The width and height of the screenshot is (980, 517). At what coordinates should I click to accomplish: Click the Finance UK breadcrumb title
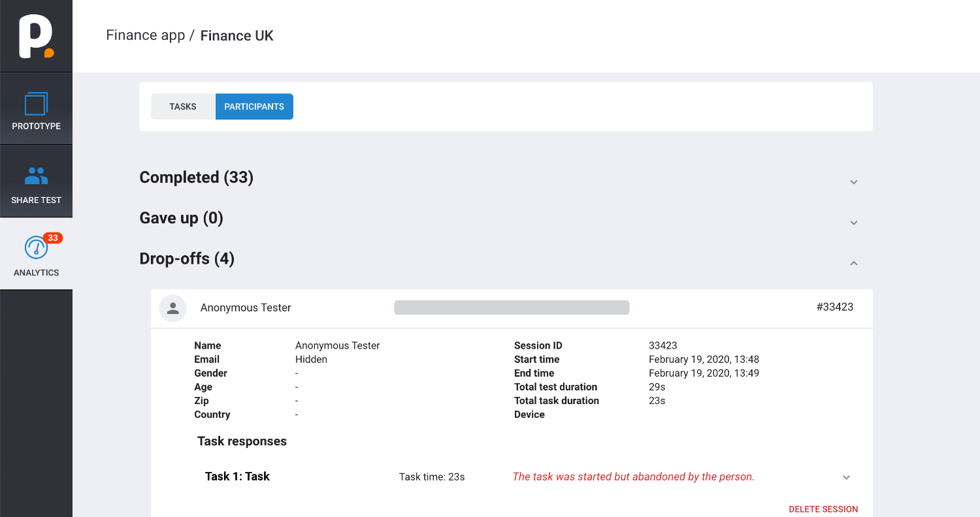click(237, 36)
